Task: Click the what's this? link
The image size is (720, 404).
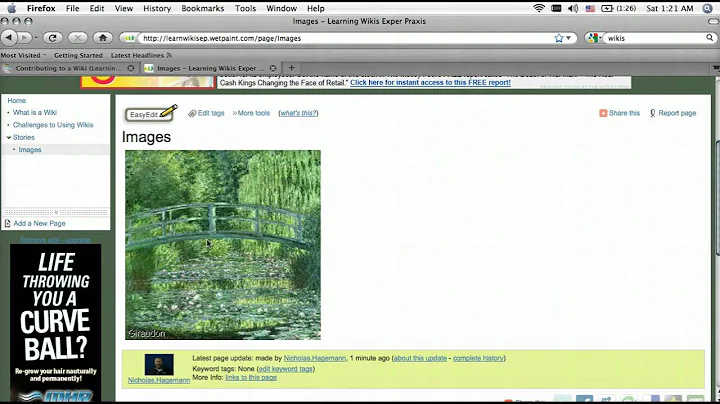Action: click(298, 113)
